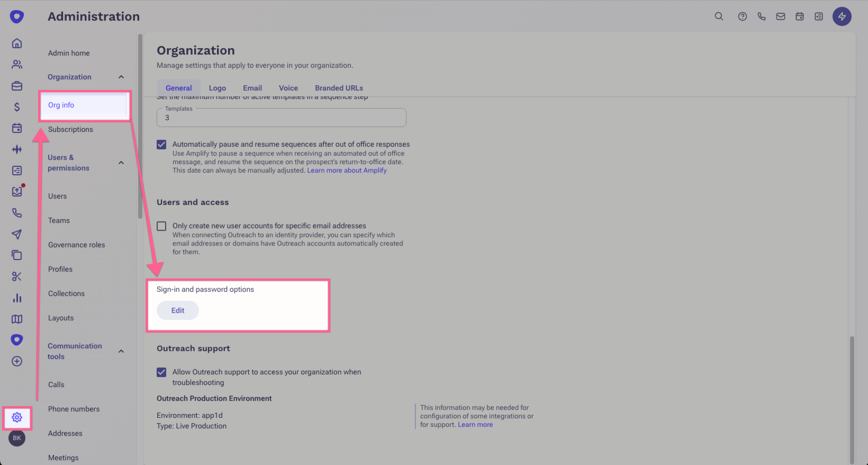
Task: Open the map icon in sidebar
Action: (x=17, y=319)
